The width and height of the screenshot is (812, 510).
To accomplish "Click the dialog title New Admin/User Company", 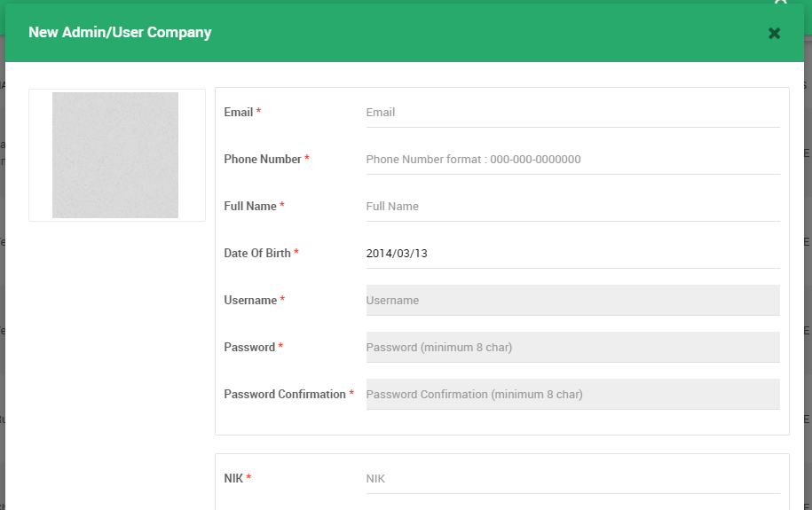I will [x=120, y=32].
